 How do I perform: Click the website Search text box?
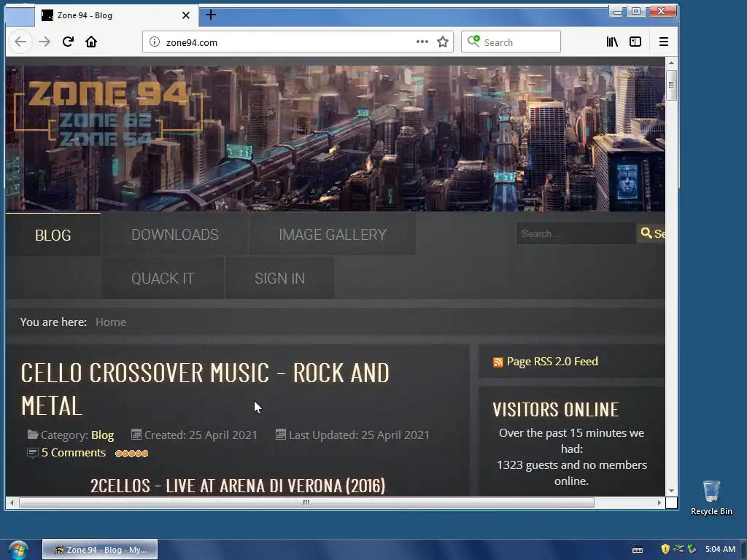(x=576, y=233)
